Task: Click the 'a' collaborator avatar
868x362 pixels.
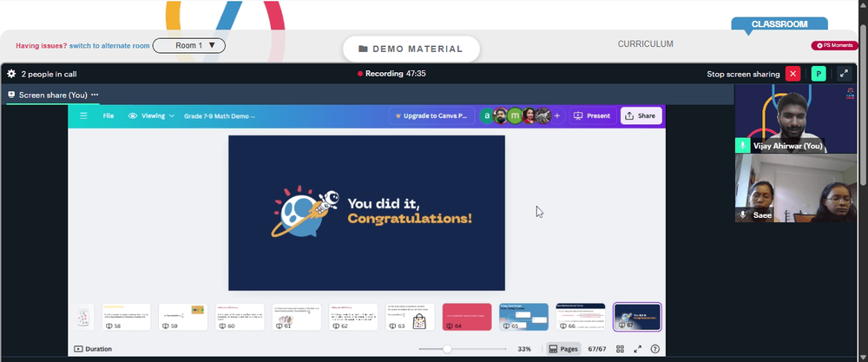Action: pos(487,115)
